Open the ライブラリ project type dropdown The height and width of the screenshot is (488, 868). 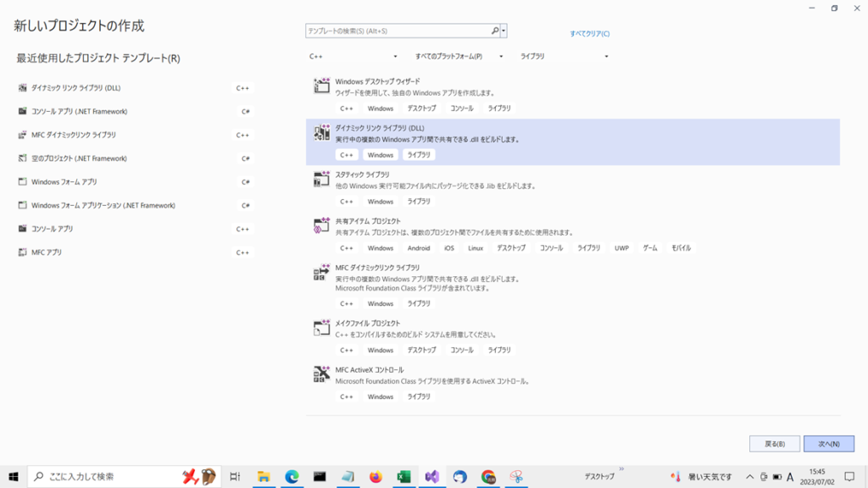tap(564, 57)
